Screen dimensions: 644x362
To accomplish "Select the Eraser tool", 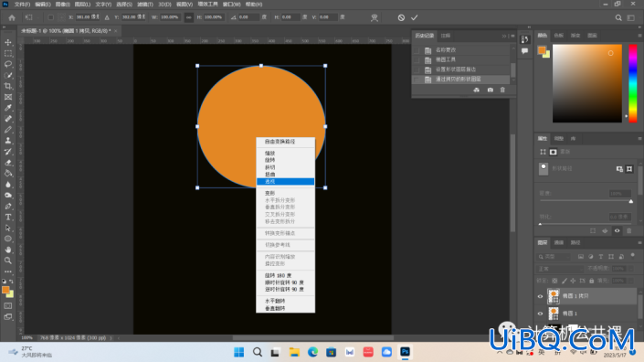I will [8, 163].
